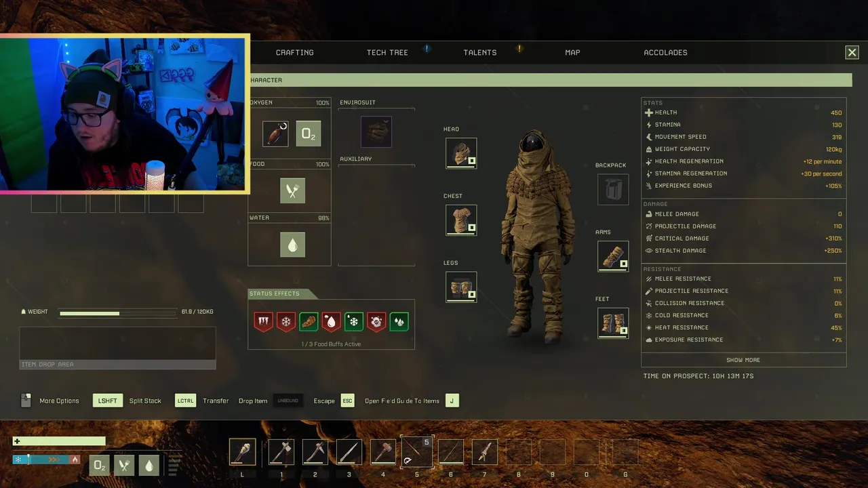The image size is (868, 488).
Task: Click the weight capacity bar
Action: [x=118, y=313]
